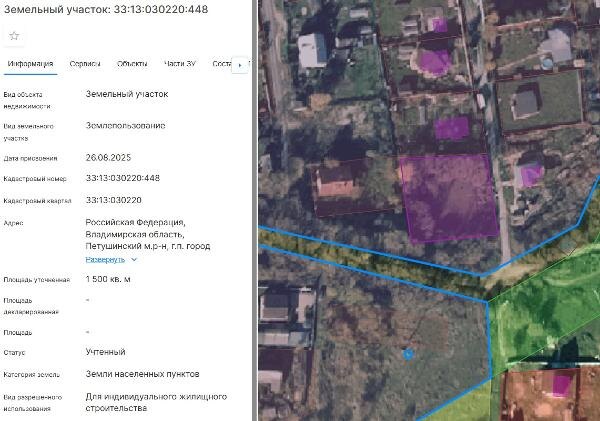This screenshot has height=421, width=600.
Task: Select the date value 26.06.2025
Action: tap(108, 157)
